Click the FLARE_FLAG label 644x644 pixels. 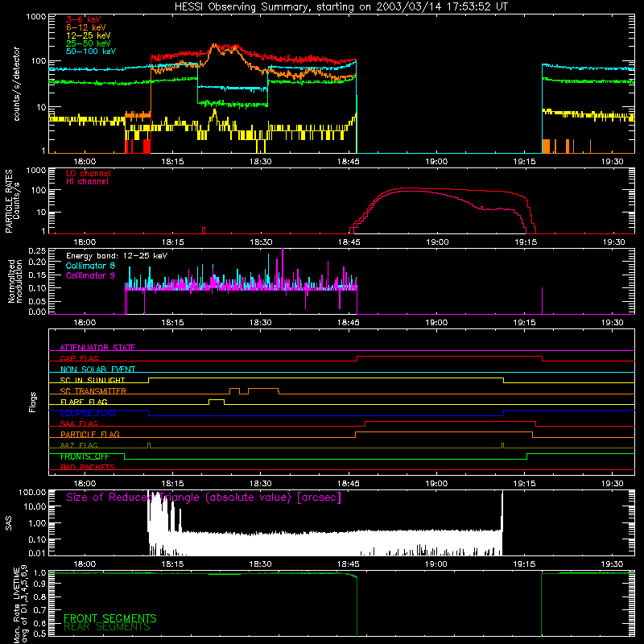click(x=84, y=402)
